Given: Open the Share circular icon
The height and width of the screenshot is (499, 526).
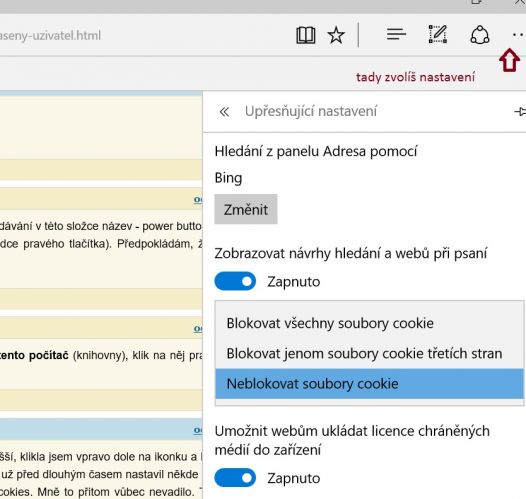Looking at the screenshot, I should (480, 35).
